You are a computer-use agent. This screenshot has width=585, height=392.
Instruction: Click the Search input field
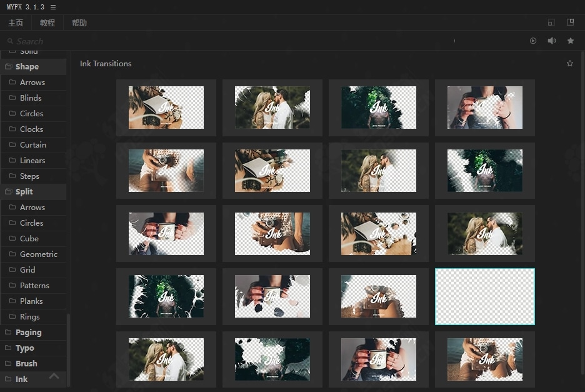[x=224, y=41]
